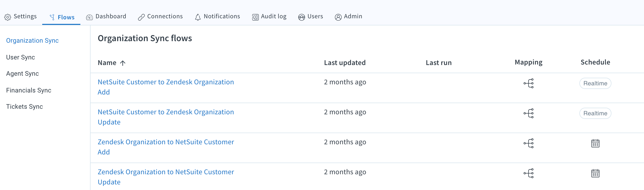Click Realtime badge for NetSuite Organization Add flow

click(x=595, y=83)
